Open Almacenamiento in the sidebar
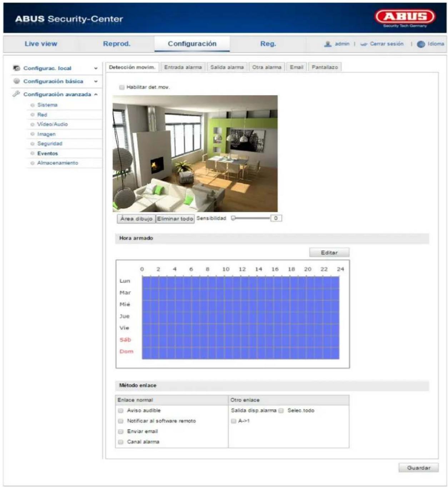This screenshot has height=487, width=448. point(58,163)
